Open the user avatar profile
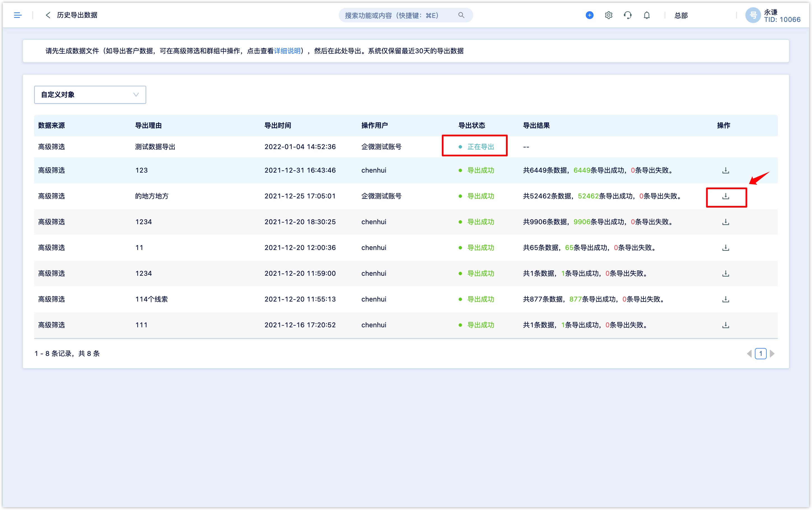812x510 pixels. pyautogui.click(x=753, y=15)
